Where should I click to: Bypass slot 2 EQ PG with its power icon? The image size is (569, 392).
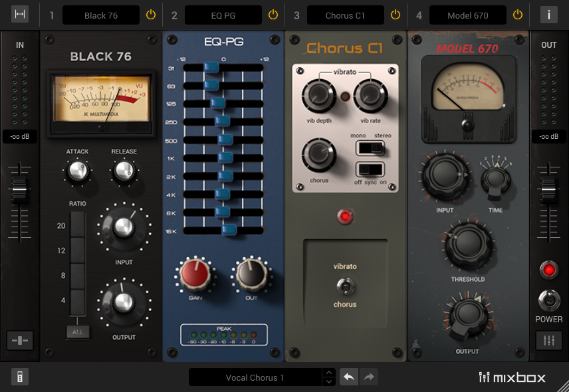273,15
